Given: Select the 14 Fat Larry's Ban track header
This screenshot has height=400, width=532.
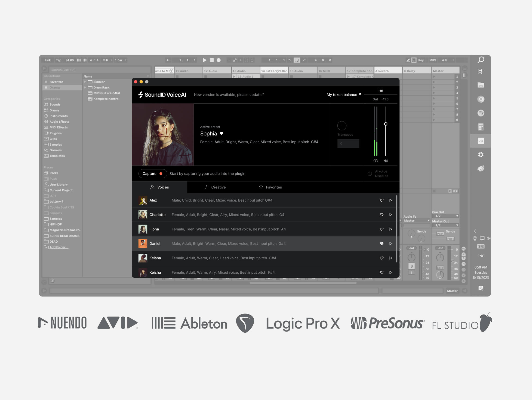Looking at the screenshot, I should tap(274, 71).
